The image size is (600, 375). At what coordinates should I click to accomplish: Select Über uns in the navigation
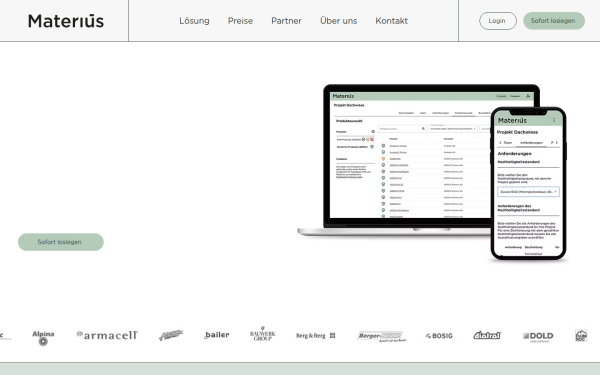[339, 21]
